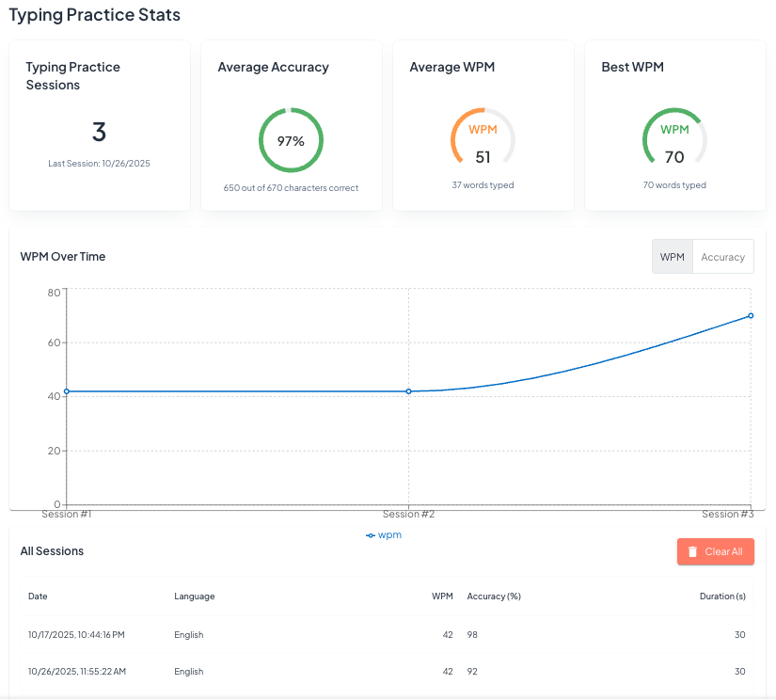
Task: Switch chart to the Accuracy view
Action: click(722, 257)
